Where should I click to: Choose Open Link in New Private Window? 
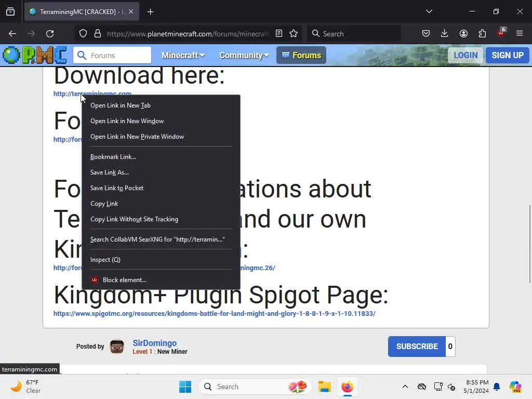161,137
